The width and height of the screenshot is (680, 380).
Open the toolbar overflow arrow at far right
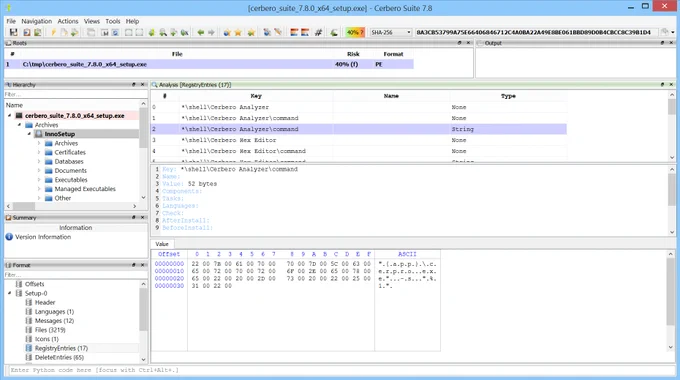click(673, 32)
